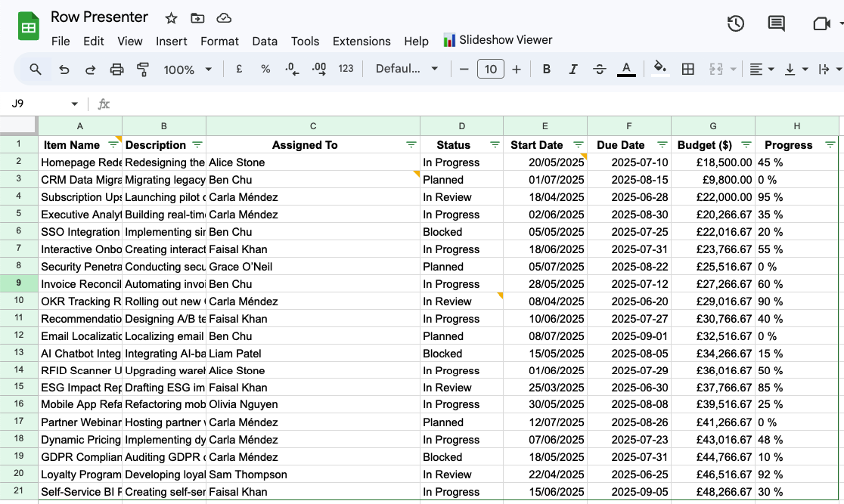Redo the last action
Viewport: 844px width, 504px height.
click(x=91, y=70)
